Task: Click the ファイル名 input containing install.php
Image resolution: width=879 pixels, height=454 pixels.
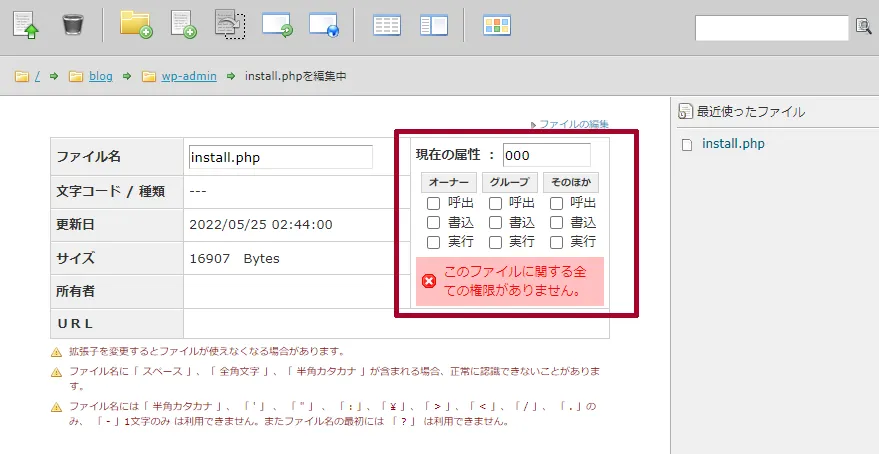Action: click(280, 157)
